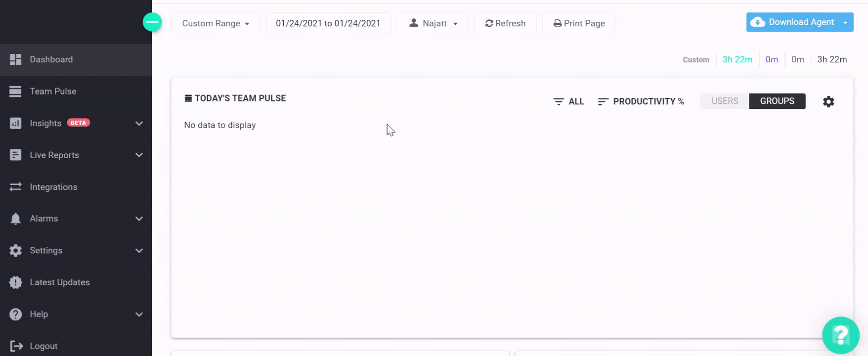The width and height of the screenshot is (868, 356).
Task: Click the Logout exit icon
Action: (x=16, y=346)
